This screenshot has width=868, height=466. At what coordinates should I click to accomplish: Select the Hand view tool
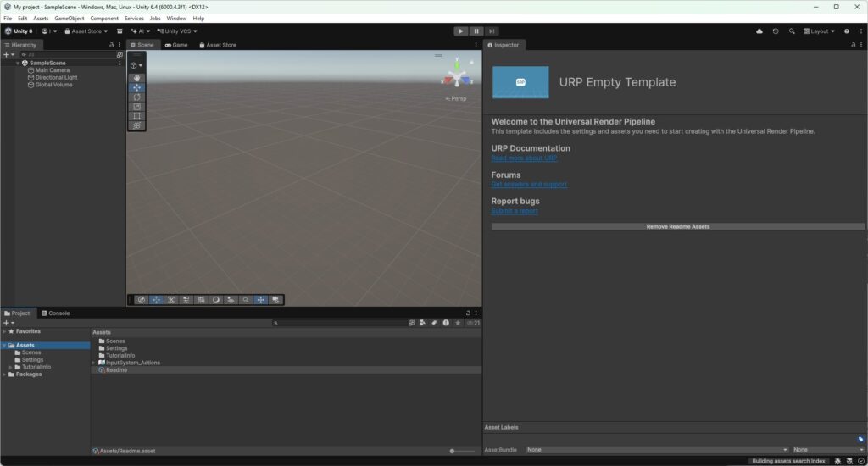136,78
